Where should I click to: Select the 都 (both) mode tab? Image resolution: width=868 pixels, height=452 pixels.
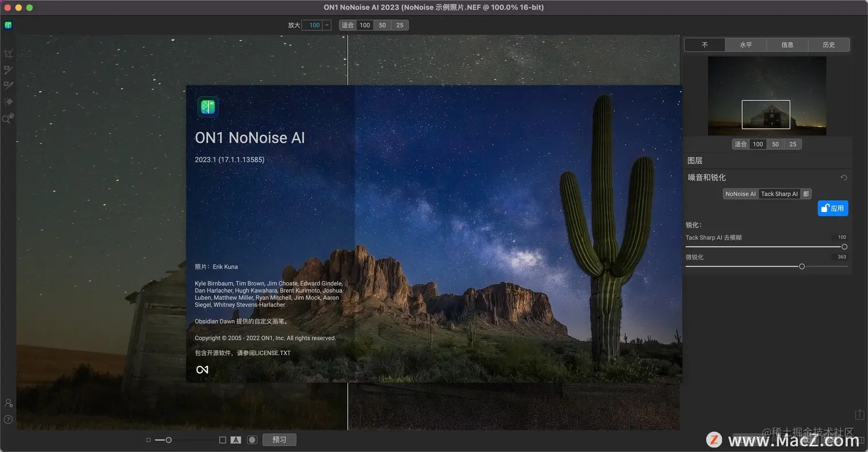pyautogui.click(x=806, y=194)
